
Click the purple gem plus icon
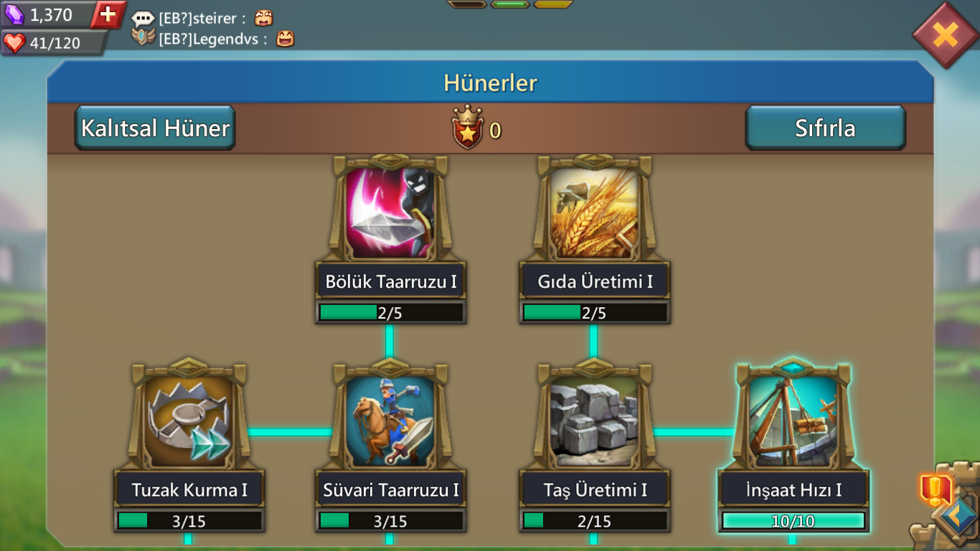pyautogui.click(x=108, y=14)
